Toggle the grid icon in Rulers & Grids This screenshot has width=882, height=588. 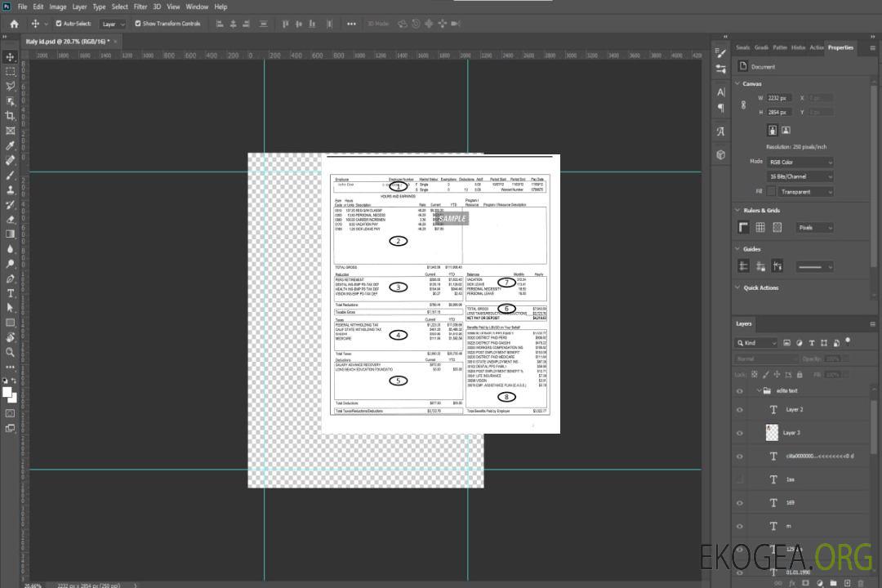tap(760, 227)
